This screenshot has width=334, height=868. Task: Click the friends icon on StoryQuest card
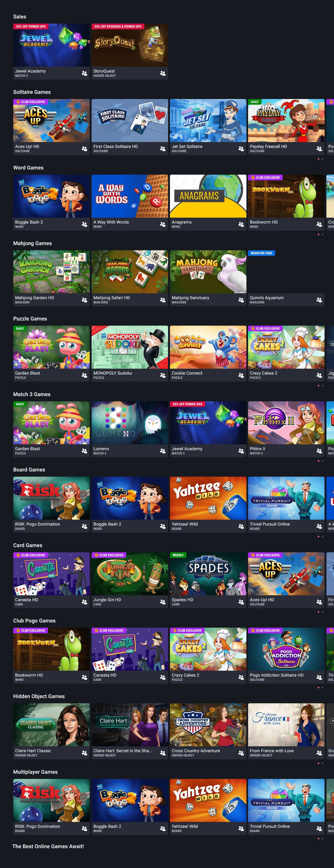[163, 73]
